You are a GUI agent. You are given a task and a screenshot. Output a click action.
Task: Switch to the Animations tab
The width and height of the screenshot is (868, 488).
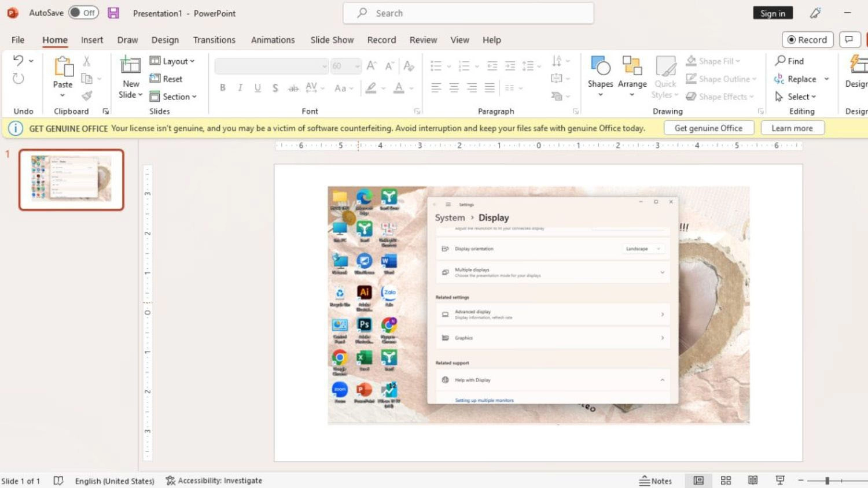tap(273, 40)
